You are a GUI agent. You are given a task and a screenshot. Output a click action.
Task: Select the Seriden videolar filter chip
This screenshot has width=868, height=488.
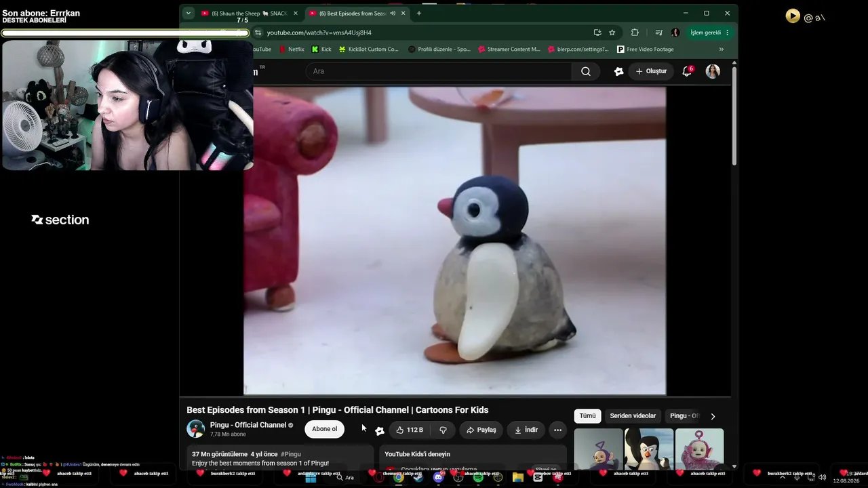pyautogui.click(x=633, y=415)
